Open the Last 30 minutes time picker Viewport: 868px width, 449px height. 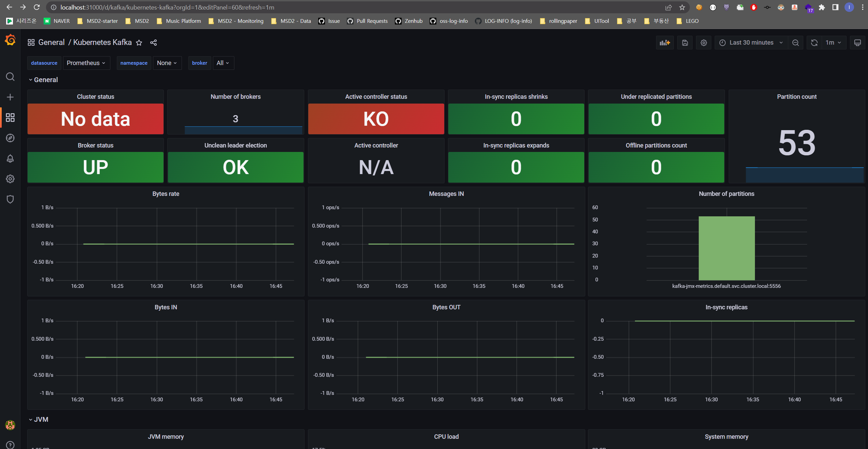click(751, 43)
